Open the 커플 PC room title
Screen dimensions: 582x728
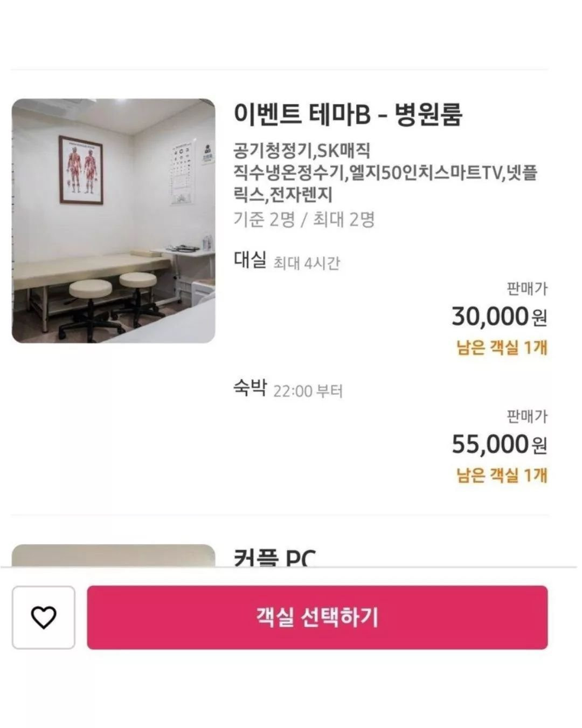274,558
